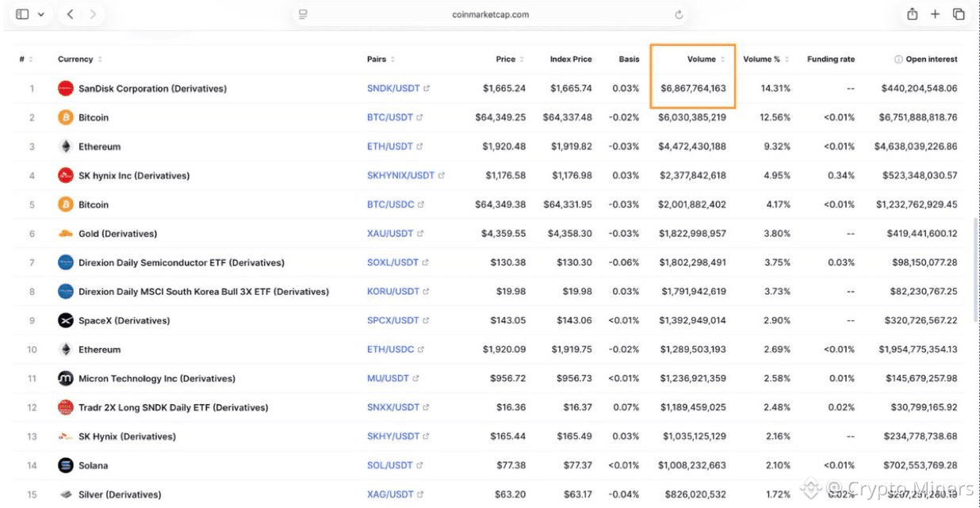Viewport: 980px width, 508px height.
Task: Go forward with the forward arrow
Action: (x=94, y=14)
